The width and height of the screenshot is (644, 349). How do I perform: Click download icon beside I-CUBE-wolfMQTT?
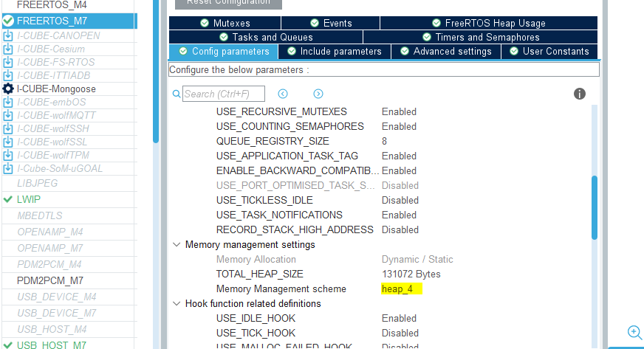click(8, 115)
